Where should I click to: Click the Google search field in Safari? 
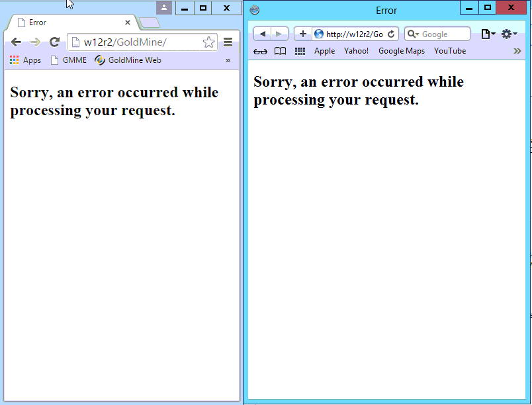[x=437, y=34]
